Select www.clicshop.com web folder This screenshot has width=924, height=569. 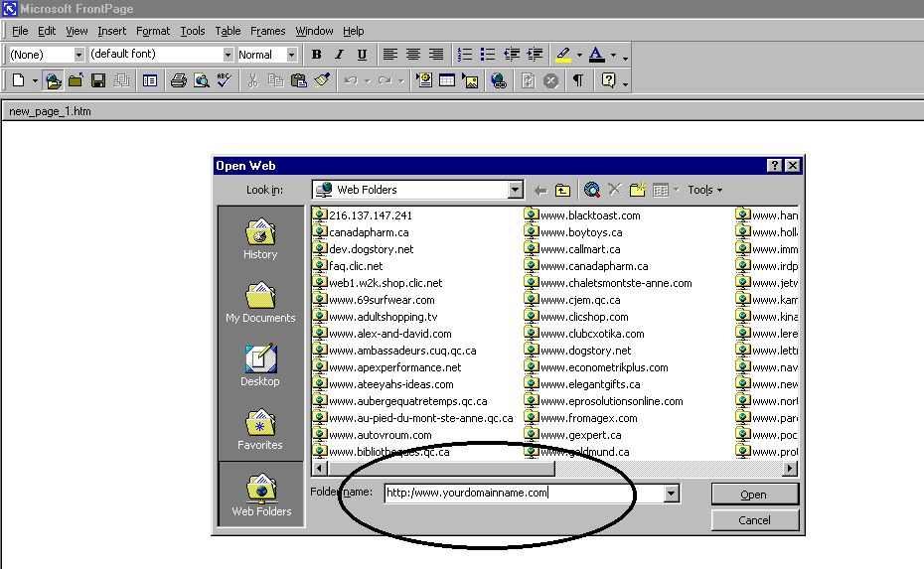576,317
